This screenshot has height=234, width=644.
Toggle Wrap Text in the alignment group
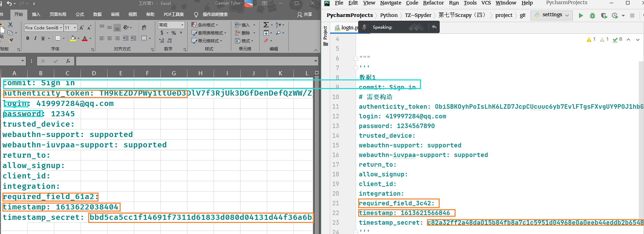pos(144,27)
